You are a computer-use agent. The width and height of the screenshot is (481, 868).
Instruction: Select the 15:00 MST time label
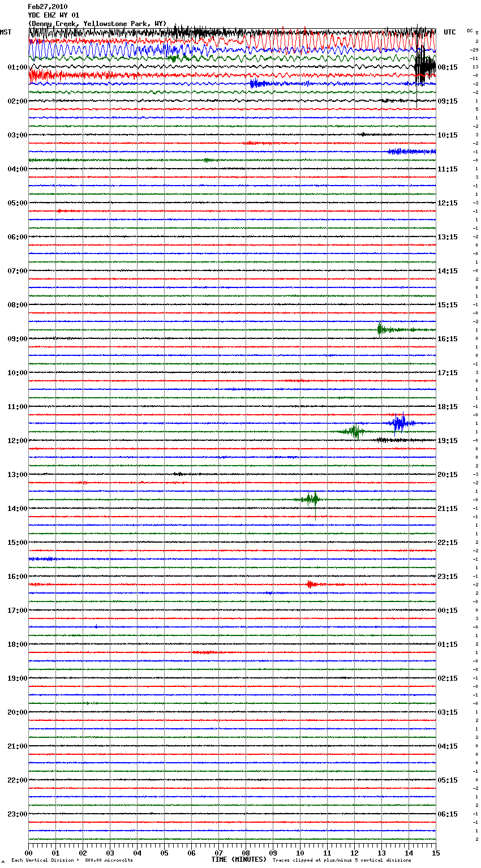[18, 543]
